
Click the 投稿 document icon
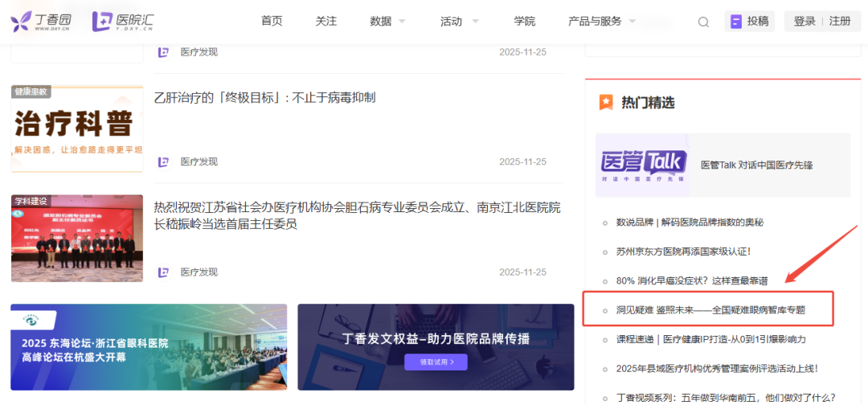coord(735,22)
